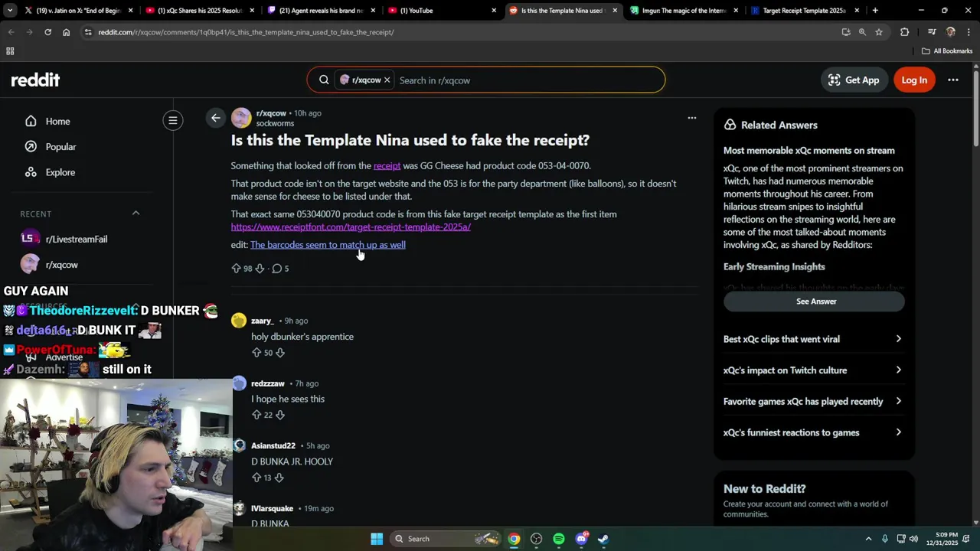Open Popular in Reddit sidebar

(x=60, y=146)
